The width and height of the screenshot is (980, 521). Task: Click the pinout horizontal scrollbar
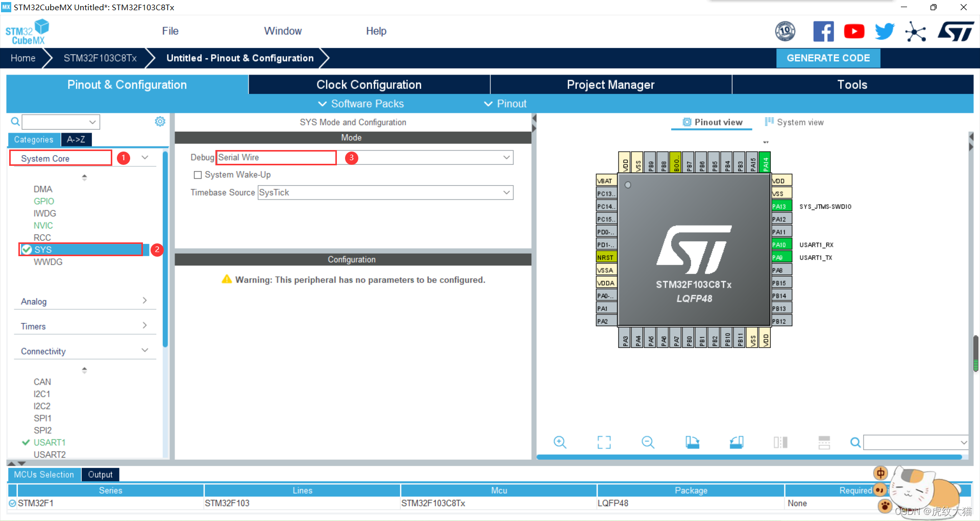tap(750, 457)
